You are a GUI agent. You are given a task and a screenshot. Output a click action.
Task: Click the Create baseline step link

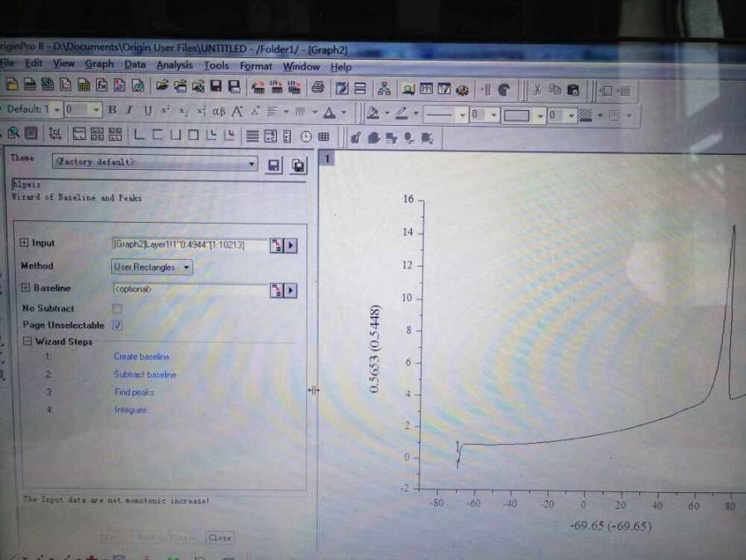[x=141, y=356]
